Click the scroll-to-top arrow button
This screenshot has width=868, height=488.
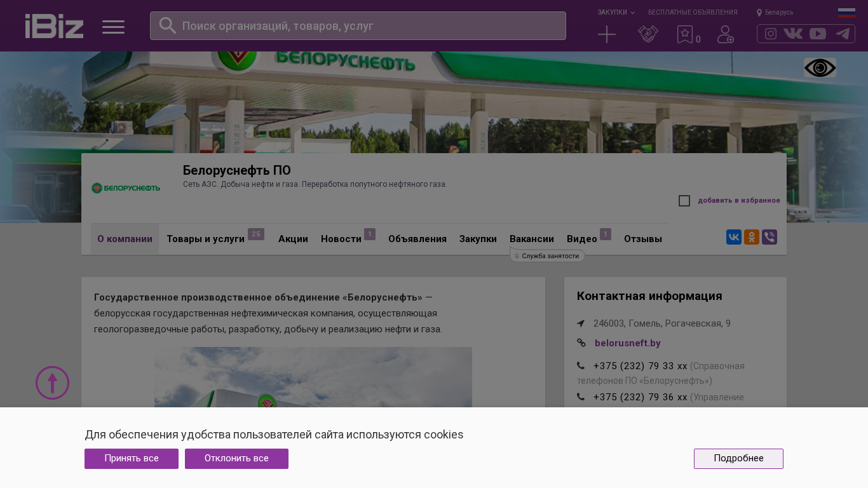(x=52, y=383)
